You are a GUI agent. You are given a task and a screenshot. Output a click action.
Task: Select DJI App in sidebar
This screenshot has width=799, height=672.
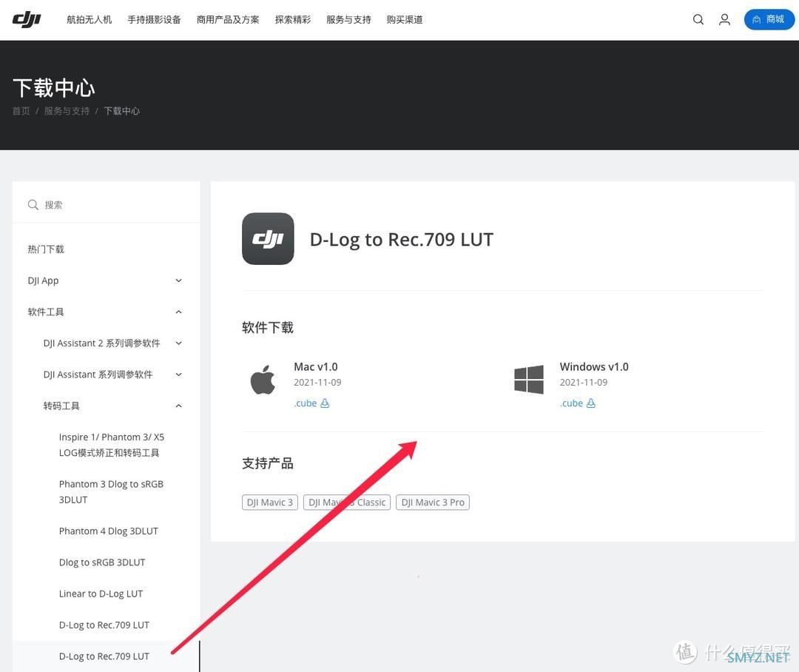pyautogui.click(x=44, y=280)
